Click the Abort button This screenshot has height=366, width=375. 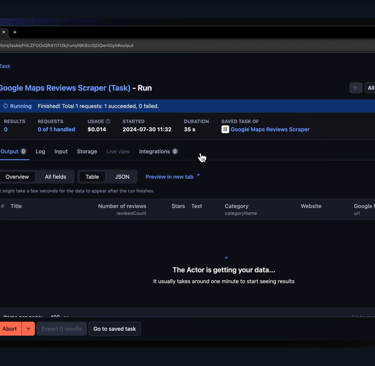pos(10,329)
